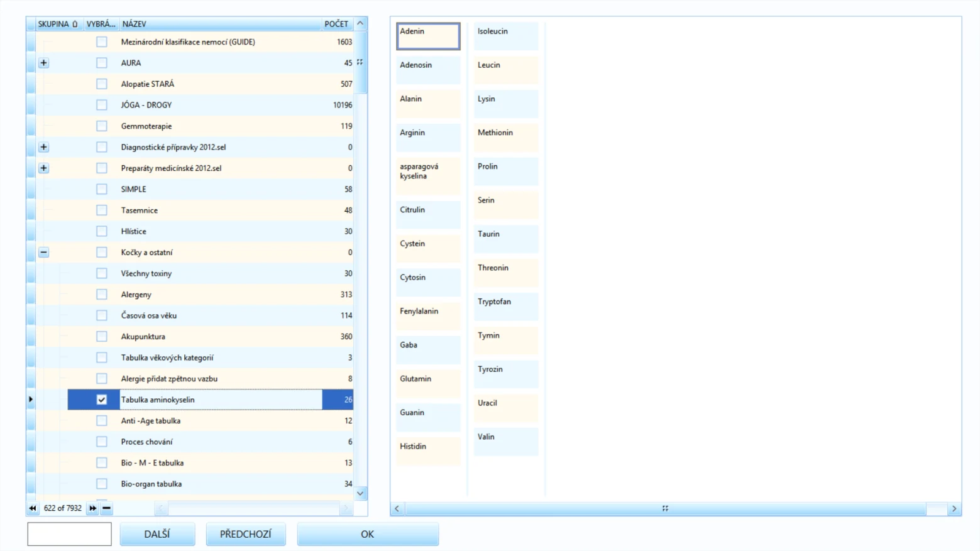Sort by POČET column header
Viewport: 980px width, 551px height.
(337, 24)
